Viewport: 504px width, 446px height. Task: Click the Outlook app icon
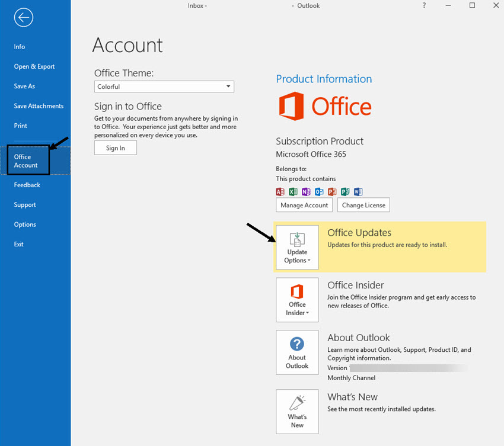(x=319, y=192)
